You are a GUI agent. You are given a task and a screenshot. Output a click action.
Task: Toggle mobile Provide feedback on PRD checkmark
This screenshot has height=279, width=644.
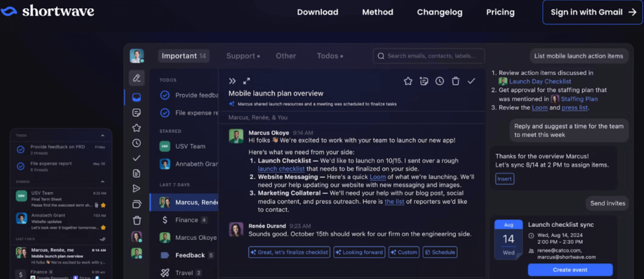[x=21, y=150]
